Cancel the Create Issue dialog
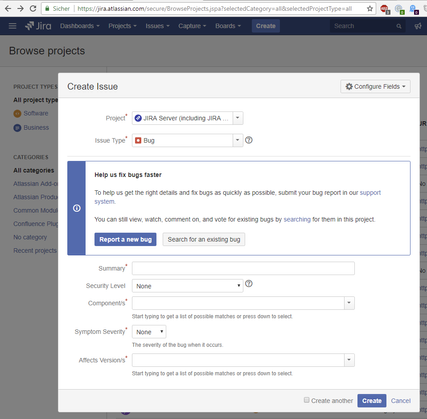The height and width of the screenshot is (419, 427). 401,401
